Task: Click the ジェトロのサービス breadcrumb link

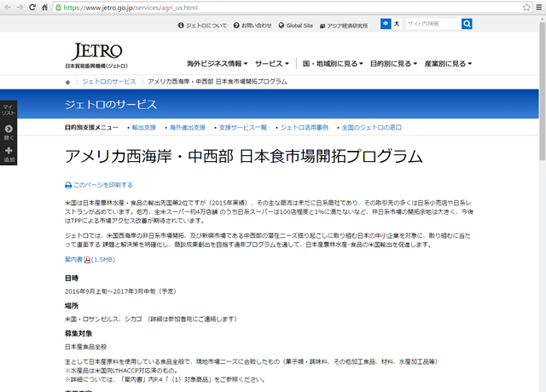Action: pyautogui.click(x=108, y=82)
